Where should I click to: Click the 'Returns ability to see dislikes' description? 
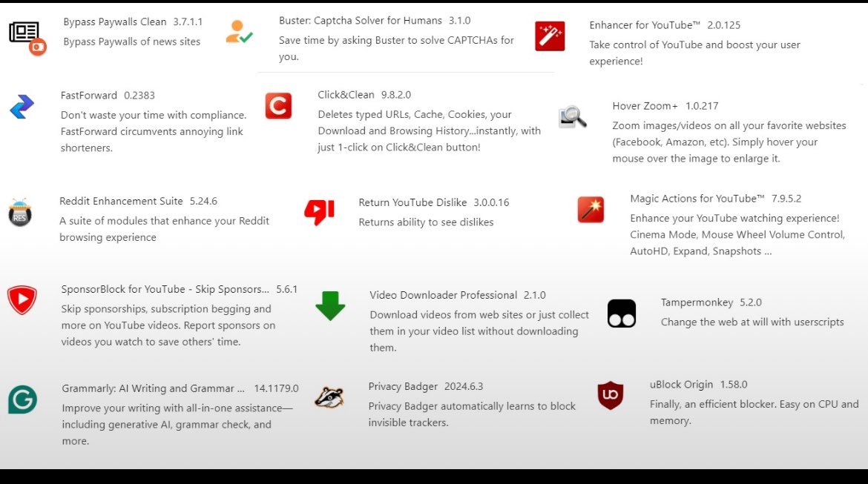(426, 222)
